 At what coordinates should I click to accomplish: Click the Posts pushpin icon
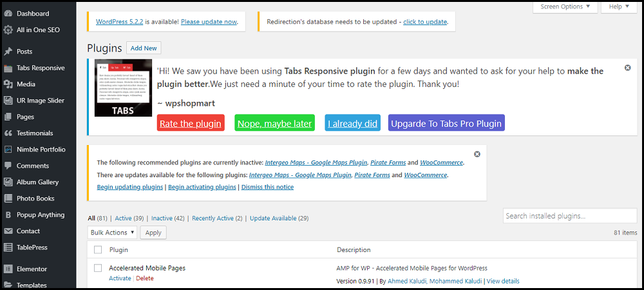click(x=8, y=52)
